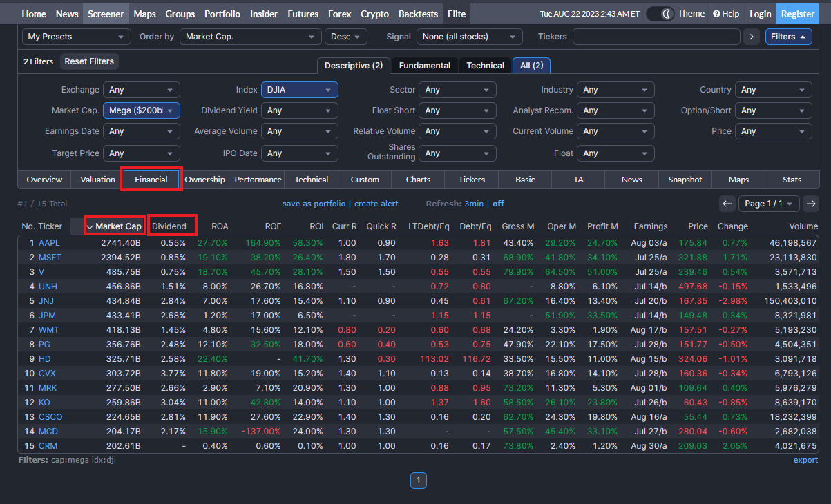Click the Tickers input field
The width and height of the screenshot is (831, 504).
click(656, 37)
